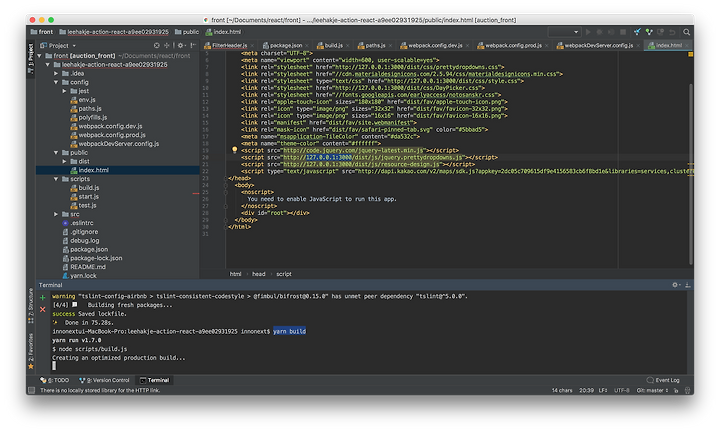Click the hide Project panel icon
The height and width of the screenshot is (432, 720).
[193, 45]
